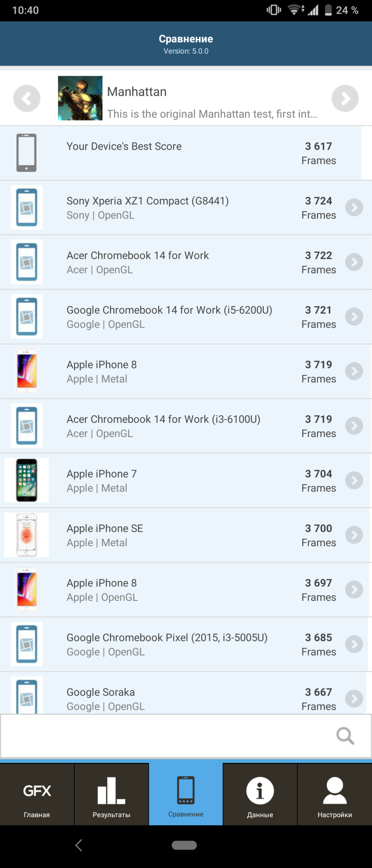Tap Your Device's Best Score phone icon
Viewport: 372px width, 868px height.
pos(27,153)
